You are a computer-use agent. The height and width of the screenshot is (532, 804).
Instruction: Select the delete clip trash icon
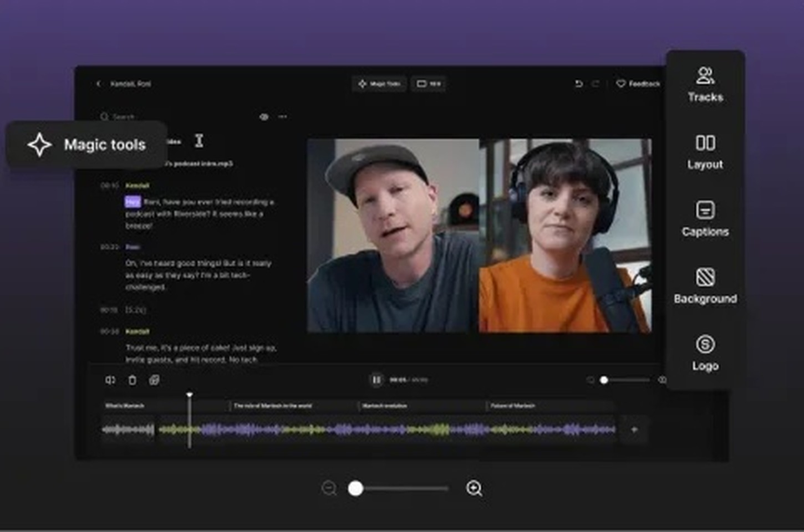[x=131, y=380]
